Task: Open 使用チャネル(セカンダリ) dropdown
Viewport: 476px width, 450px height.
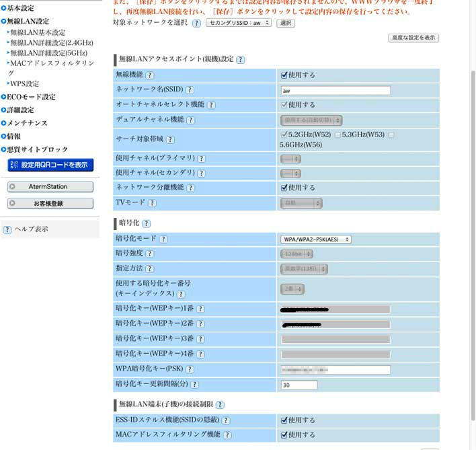Action: point(291,174)
